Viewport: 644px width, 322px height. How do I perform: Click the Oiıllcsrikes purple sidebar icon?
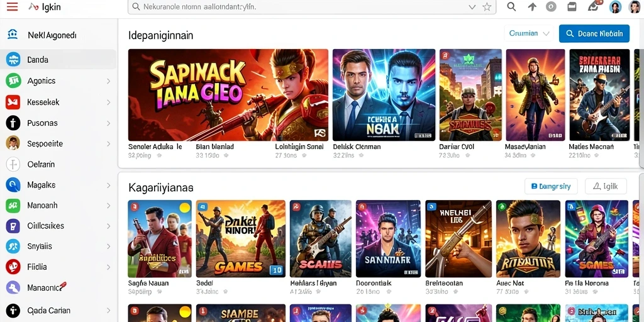pos(13,226)
